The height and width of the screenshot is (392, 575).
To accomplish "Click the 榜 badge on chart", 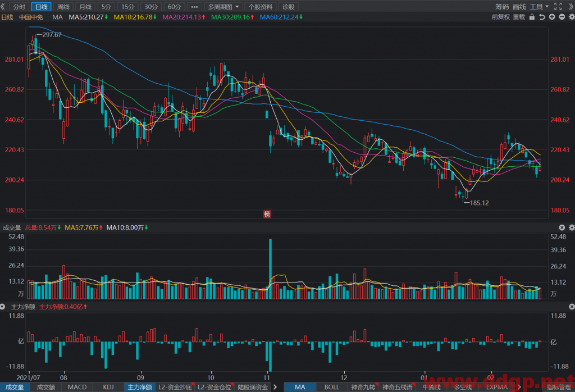I will 267,214.
